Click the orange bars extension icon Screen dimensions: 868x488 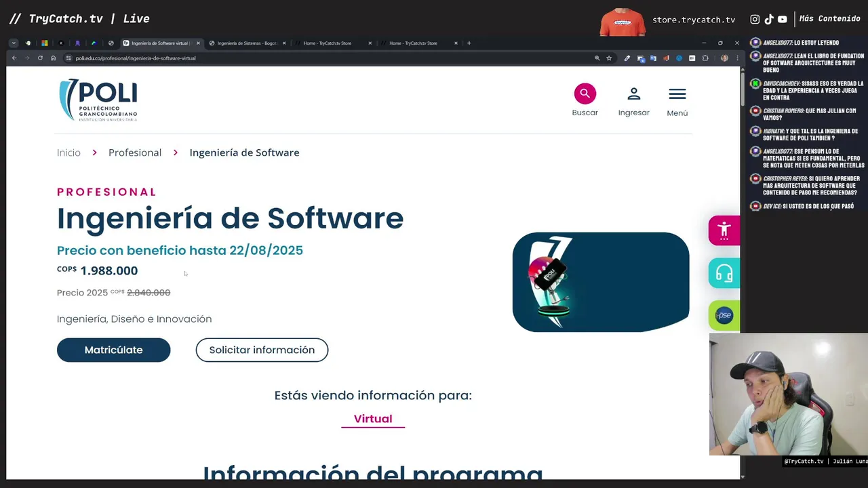[x=666, y=58]
